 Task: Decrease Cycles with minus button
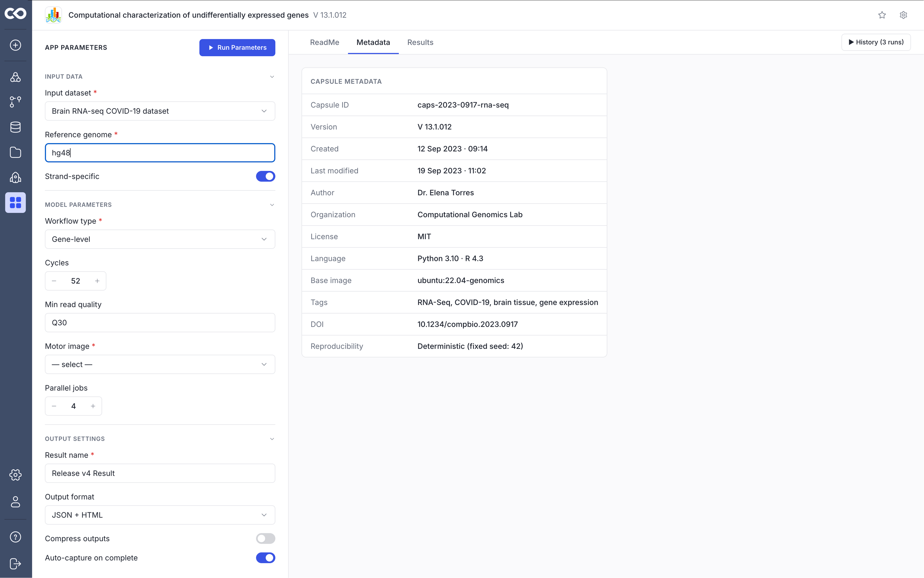point(54,281)
